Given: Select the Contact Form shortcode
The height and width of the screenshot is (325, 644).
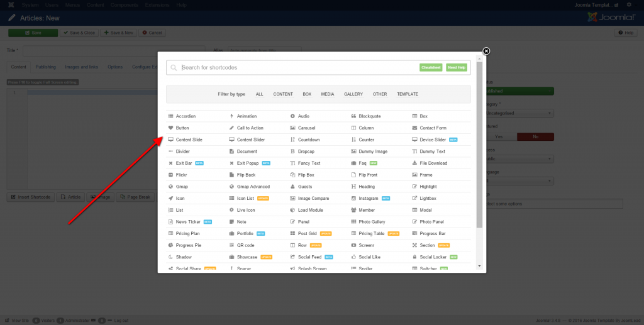Looking at the screenshot, I should pos(429,128).
